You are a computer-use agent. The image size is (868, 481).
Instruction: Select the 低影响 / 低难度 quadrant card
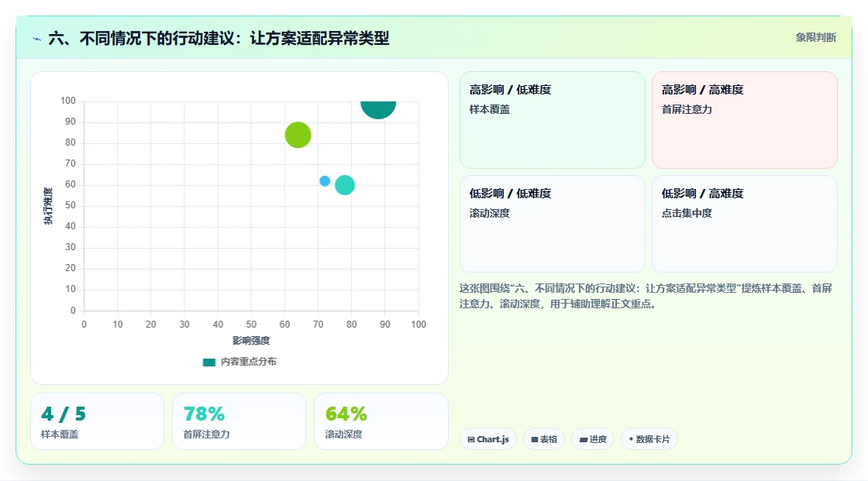click(553, 224)
